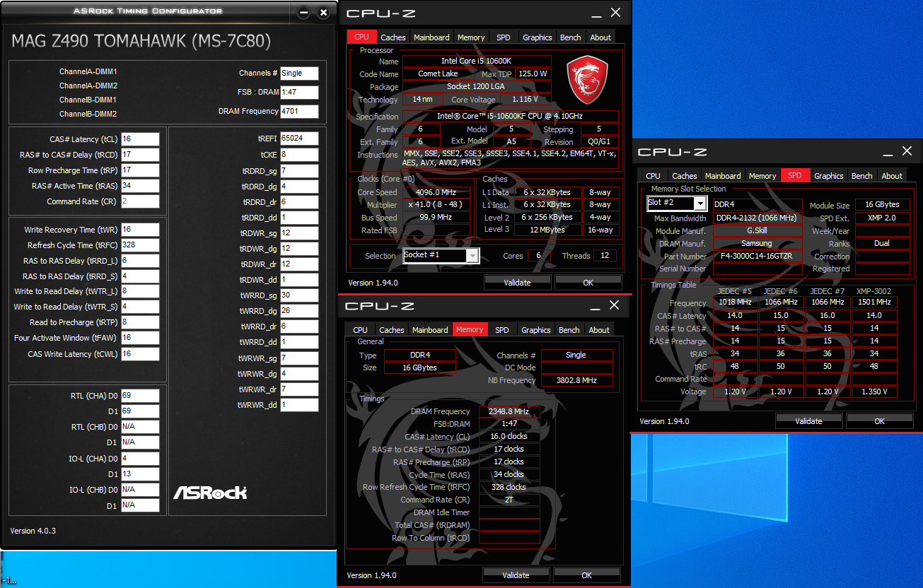Click the 'G.Skill' module manufacturer value
Screen dimensions: 923x588
[757, 230]
